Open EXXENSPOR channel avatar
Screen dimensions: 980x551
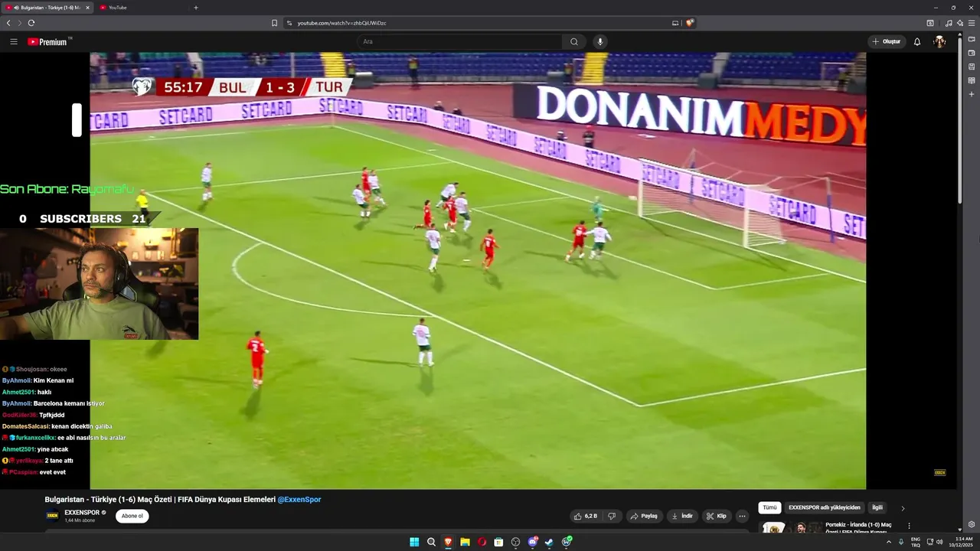(53, 516)
